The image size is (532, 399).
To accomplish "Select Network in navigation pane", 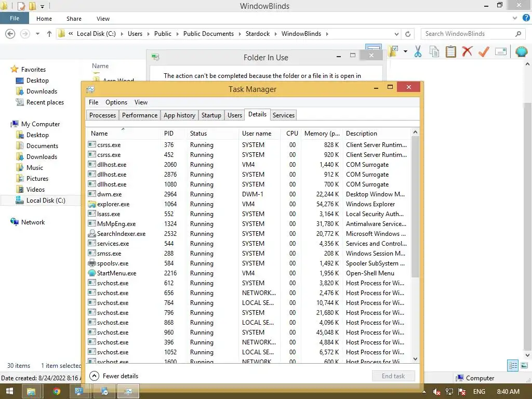I will (x=33, y=222).
